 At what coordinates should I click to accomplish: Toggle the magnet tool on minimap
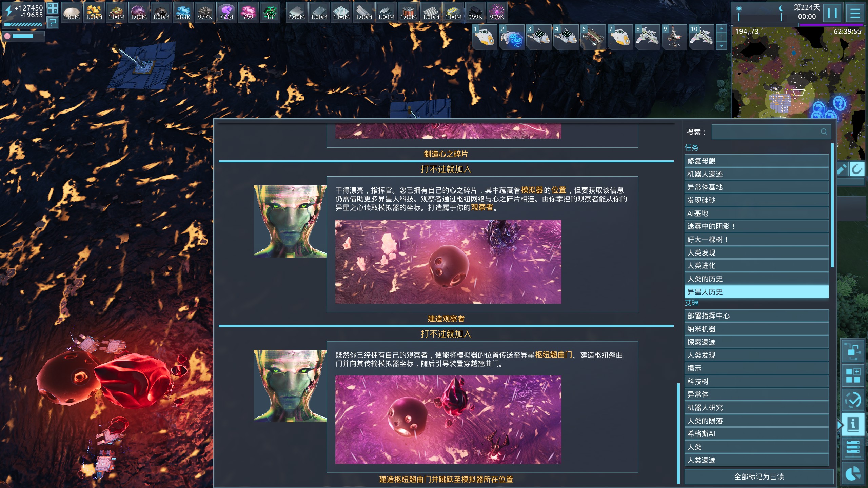856,169
